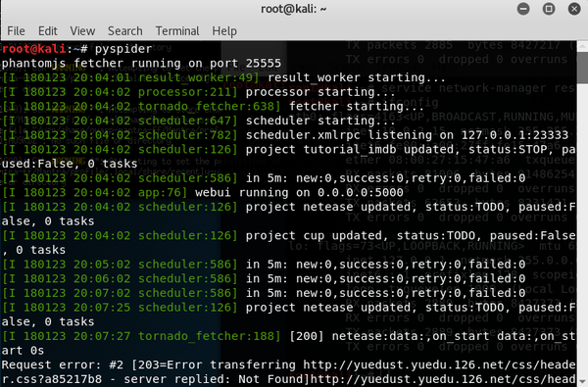Click the 'art 0s' wrapped line
The image size is (588, 387).
23,351
